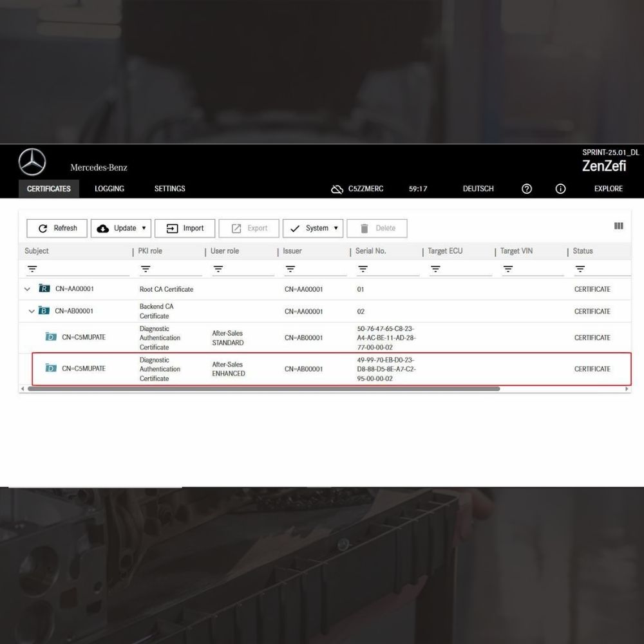
Task: Click the EXPLORE link
Action: tap(608, 189)
